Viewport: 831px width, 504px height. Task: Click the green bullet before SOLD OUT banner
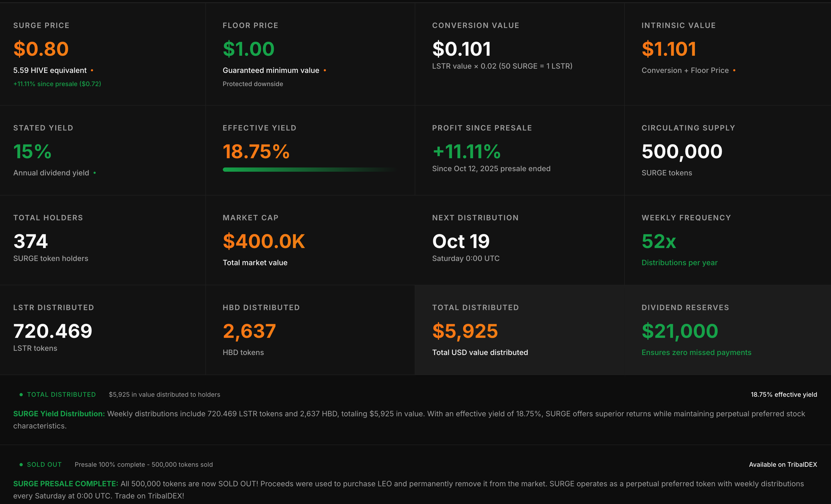(21, 465)
